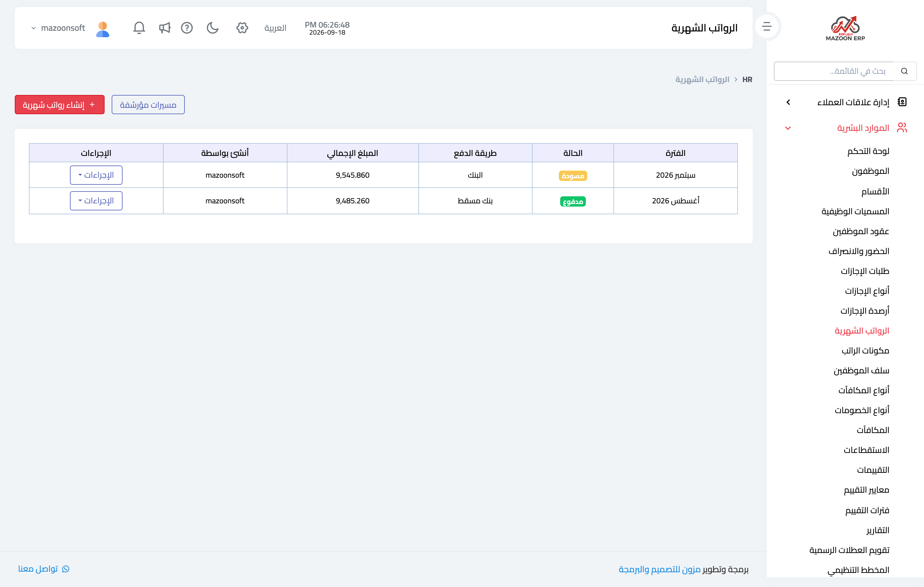Viewport: 924px width, 587px height.
Task: Open التقارير in sidebar
Action: [878, 530]
